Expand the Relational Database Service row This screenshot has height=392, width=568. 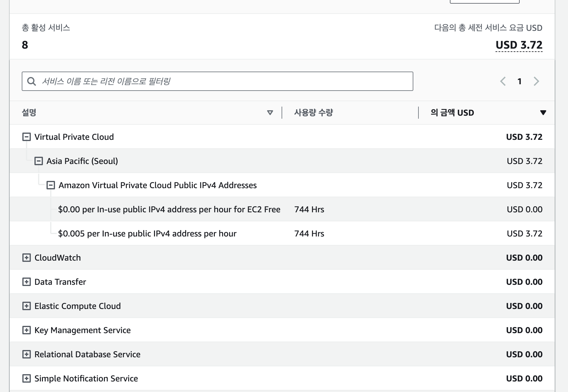click(27, 354)
